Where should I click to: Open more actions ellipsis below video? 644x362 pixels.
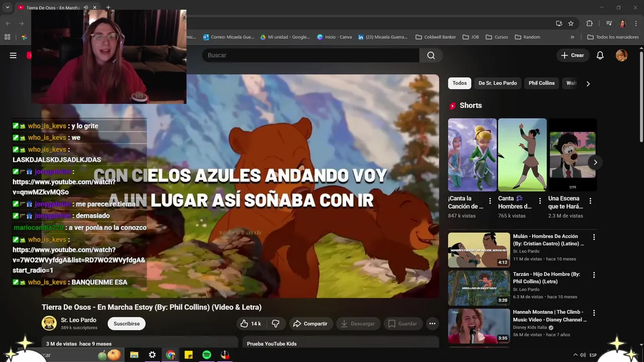[x=432, y=324]
